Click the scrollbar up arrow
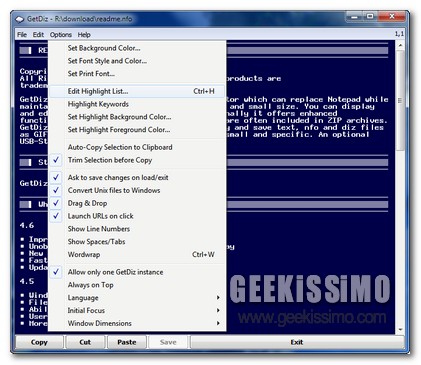The width and height of the screenshot is (421, 365). pos(400,45)
